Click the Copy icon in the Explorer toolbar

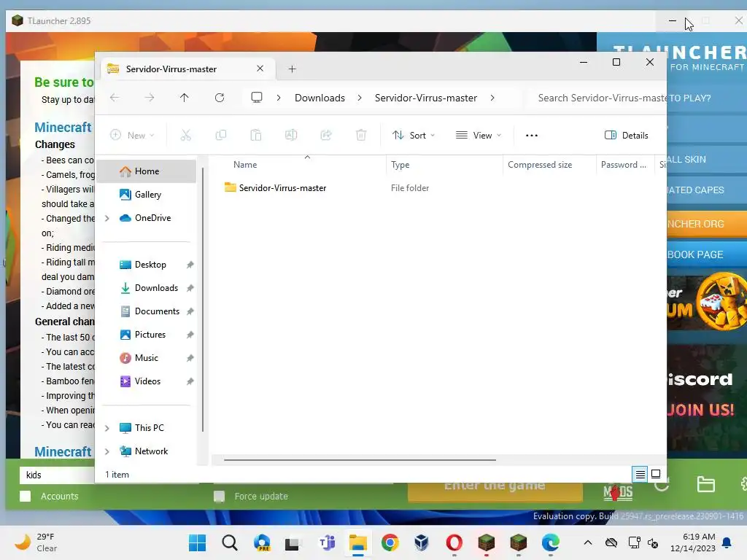point(221,135)
